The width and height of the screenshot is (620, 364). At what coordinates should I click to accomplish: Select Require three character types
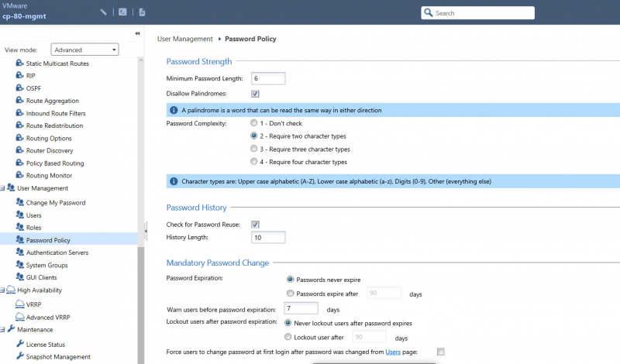point(254,149)
